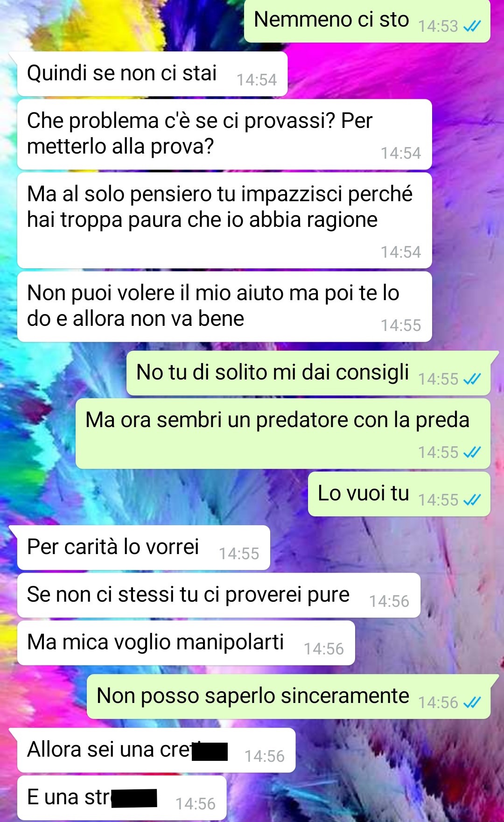Tap the double checkmarks beside 'No tu di solito mi dai consigli'
This screenshot has height=822, width=504.
tap(472, 379)
